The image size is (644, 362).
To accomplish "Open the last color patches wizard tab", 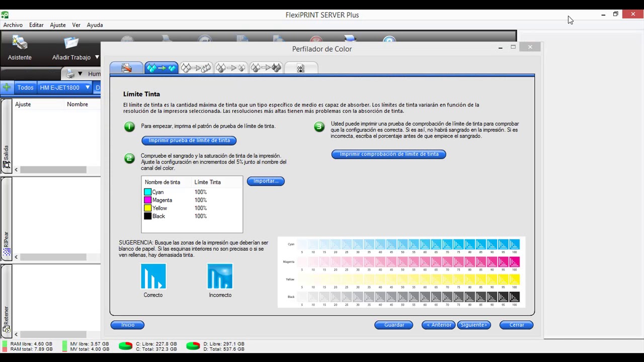I will click(300, 68).
